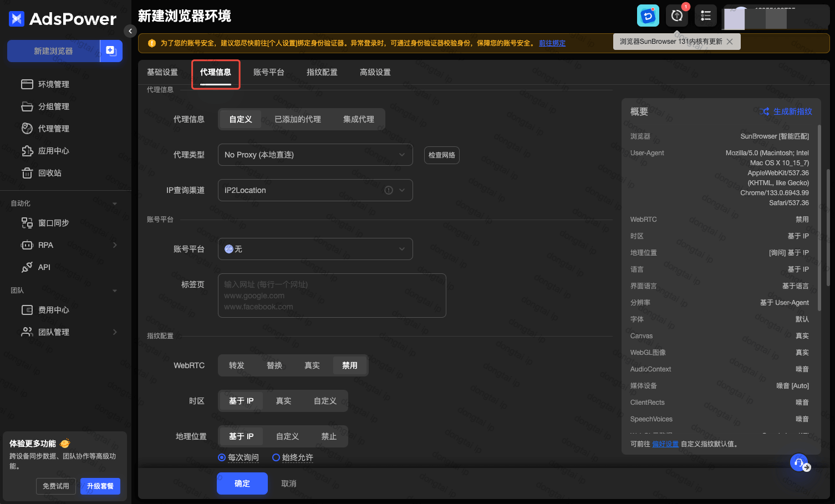Set WebRTC to 真实 mode
This screenshot has width=835, height=504.
pos(312,365)
